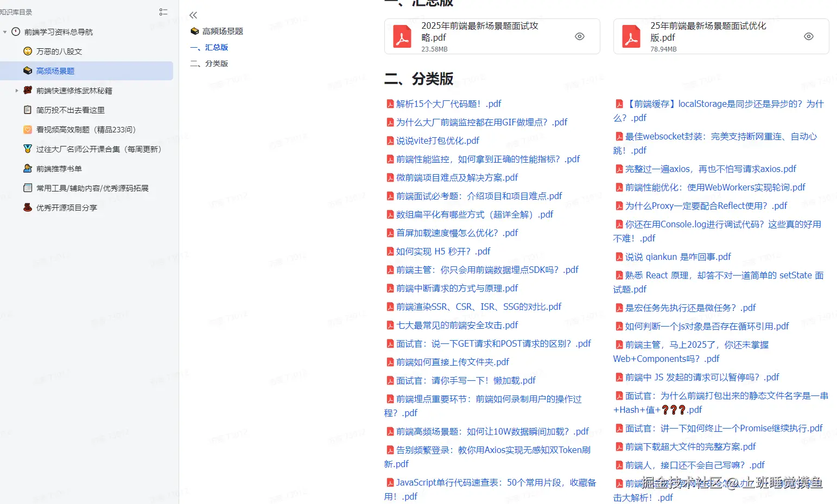
Task: Open 为什么Proxy一定要配合Reflect使用？.pdf
Action: [x=706, y=206]
